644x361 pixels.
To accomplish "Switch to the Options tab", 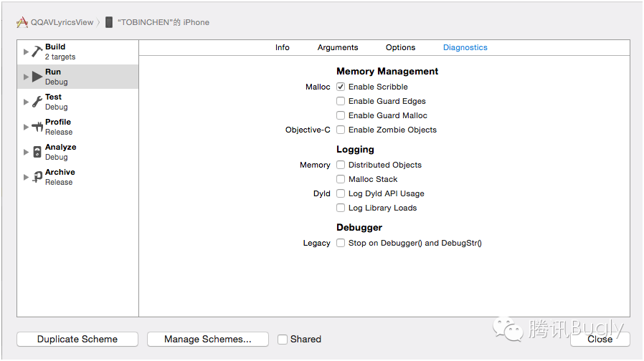I will pos(400,47).
